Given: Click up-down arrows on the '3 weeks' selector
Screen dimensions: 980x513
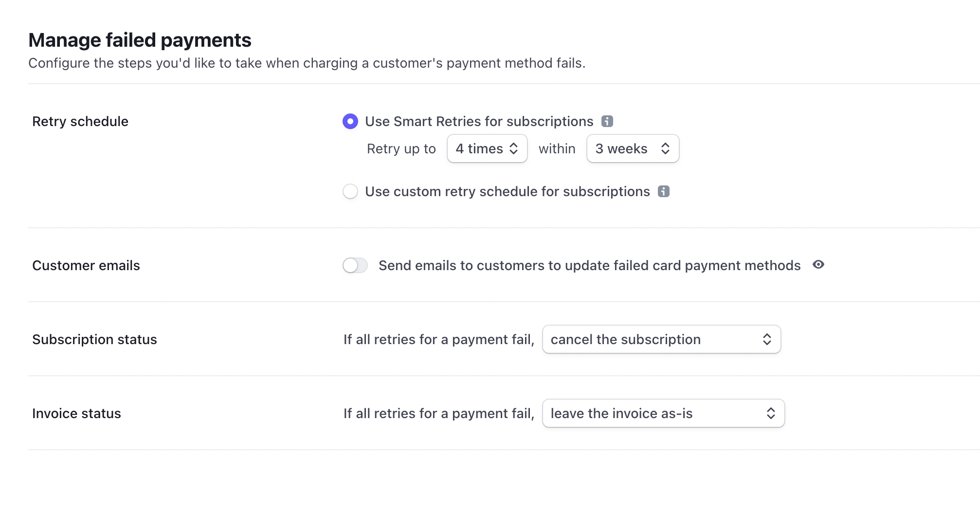Looking at the screenshot, I should 665,148.
